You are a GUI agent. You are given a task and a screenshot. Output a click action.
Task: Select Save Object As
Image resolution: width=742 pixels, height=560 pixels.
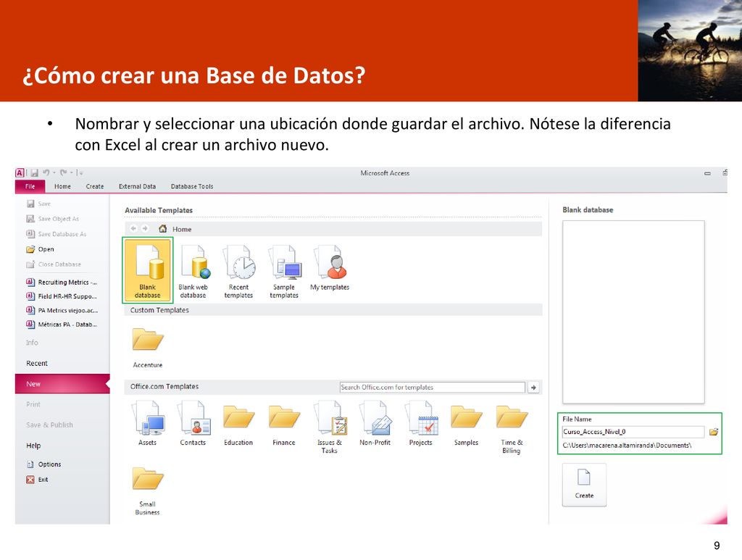point(52,219)
